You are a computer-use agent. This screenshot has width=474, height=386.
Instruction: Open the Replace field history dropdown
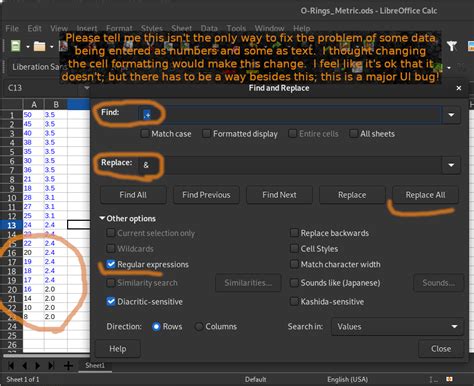click(x=451, y=165)
